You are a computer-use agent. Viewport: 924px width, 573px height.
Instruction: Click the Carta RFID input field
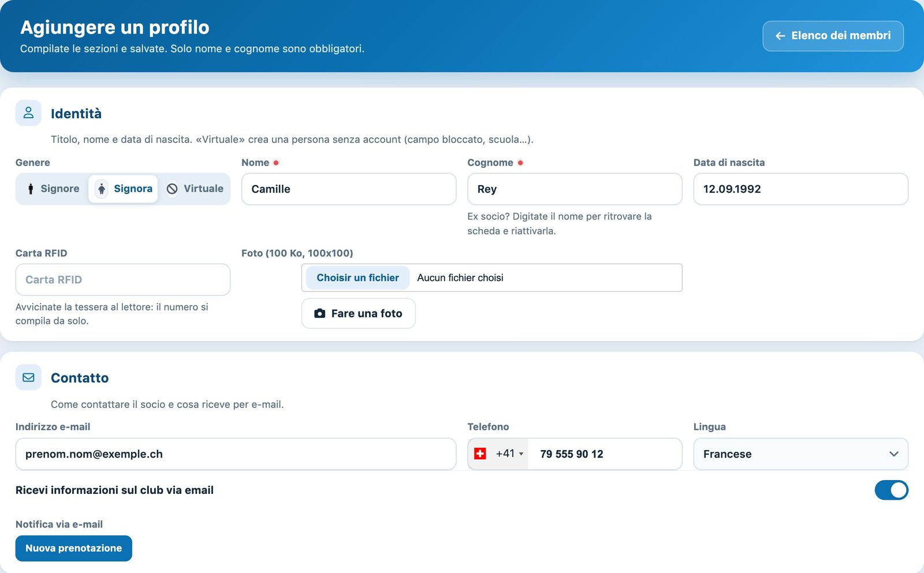pyautogui.click(x=123, y=280)
